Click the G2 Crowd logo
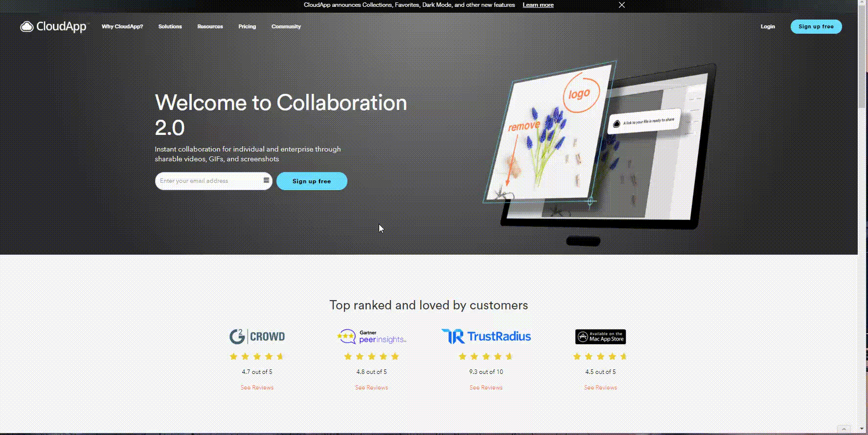This screenshot has height=435, width=868. click(x=257, y=336)
